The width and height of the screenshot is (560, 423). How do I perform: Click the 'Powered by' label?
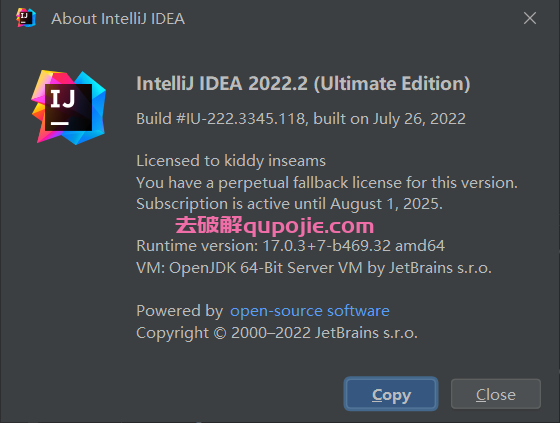[180, 311]
